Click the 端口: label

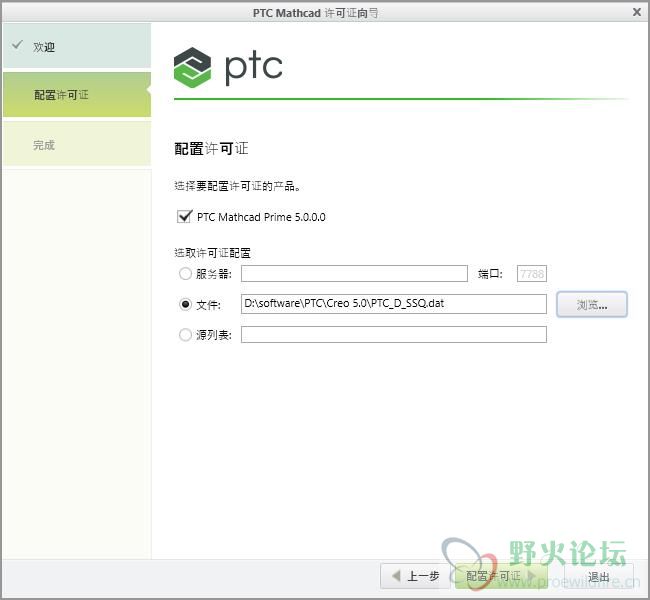point(490,274)
